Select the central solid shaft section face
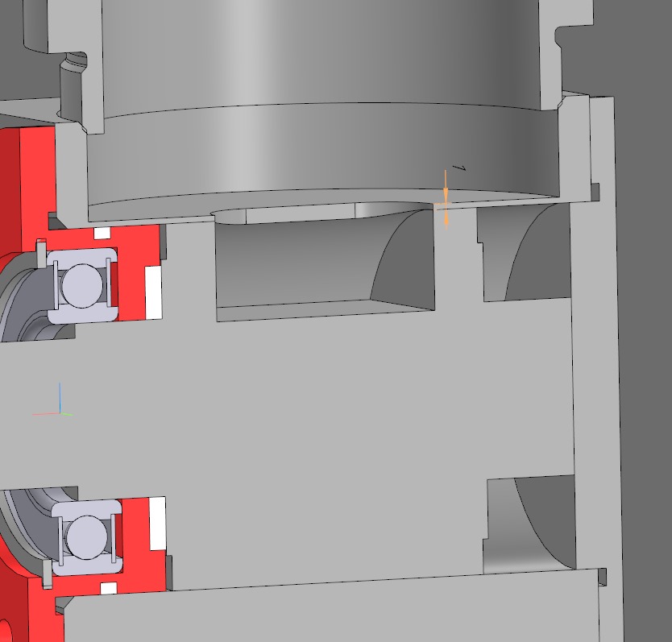The height and width of the screenshot is (642, 672). pyautogui.click(x=322, y=403)
